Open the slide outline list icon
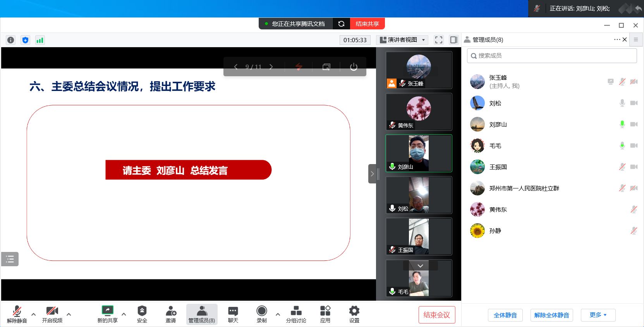This screenshot has width=644, height=327. pos(10,259)
